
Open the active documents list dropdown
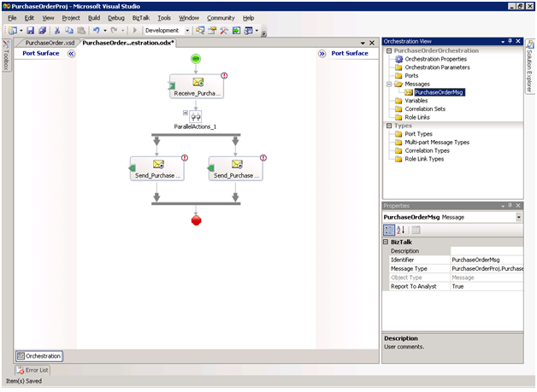(x=363, y=43)
